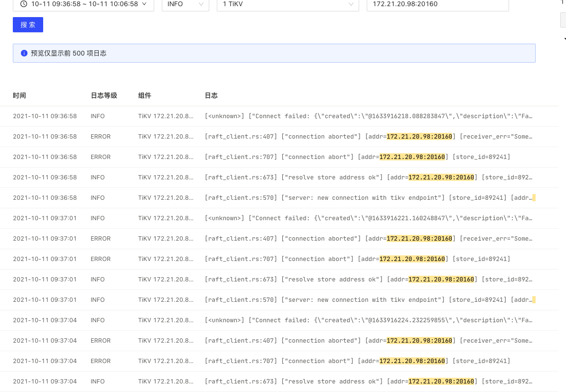Click the 日志 column header
The width and height of the screenshot is (566, 392).
pos(211,95)
